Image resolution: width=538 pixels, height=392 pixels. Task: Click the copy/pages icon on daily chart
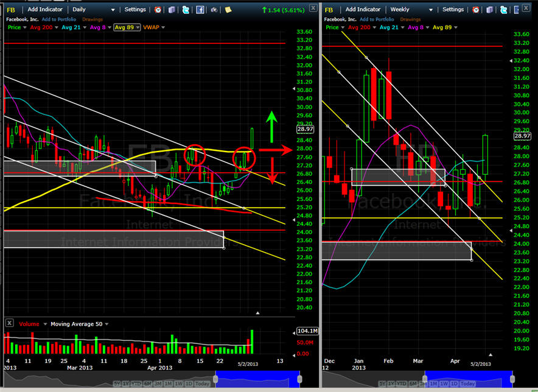coord(172,10)
